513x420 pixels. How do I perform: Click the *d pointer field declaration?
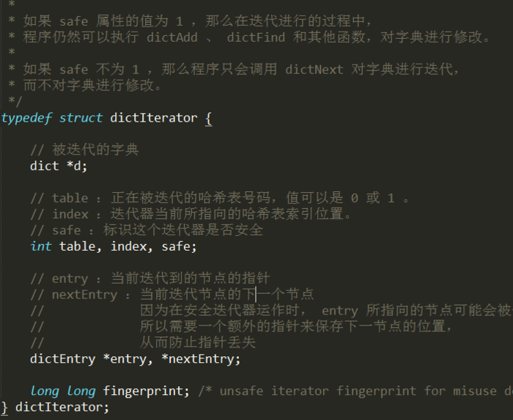pos(77,166)
